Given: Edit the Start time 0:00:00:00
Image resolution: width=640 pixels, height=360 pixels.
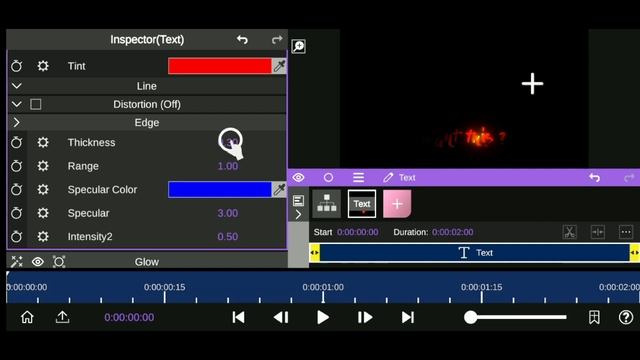Looking at the screenshot, I should [358, 232].
